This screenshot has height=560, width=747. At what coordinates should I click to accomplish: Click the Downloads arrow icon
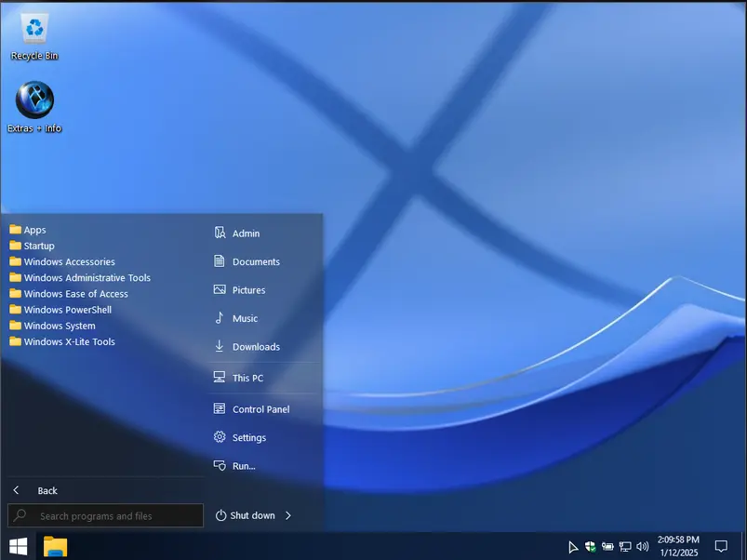220,346
